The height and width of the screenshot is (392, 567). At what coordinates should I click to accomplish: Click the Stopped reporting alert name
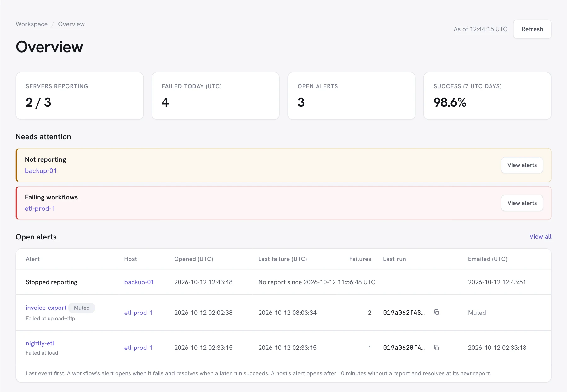pos(51,282)
